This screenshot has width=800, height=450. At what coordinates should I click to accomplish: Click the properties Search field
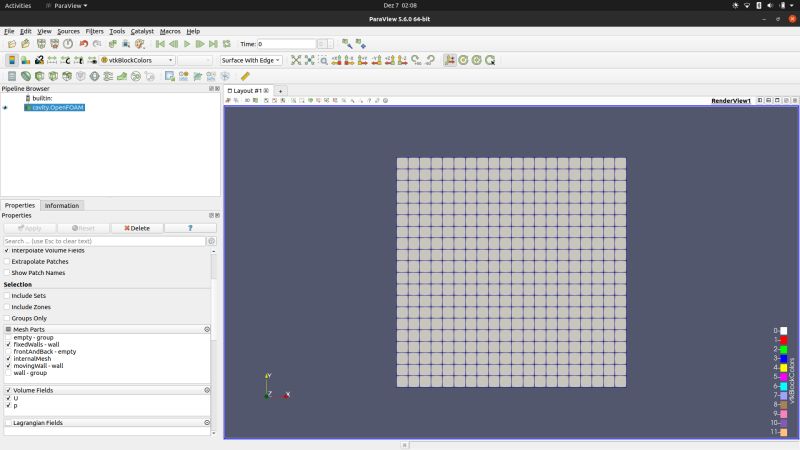click(x=104, y=241)
